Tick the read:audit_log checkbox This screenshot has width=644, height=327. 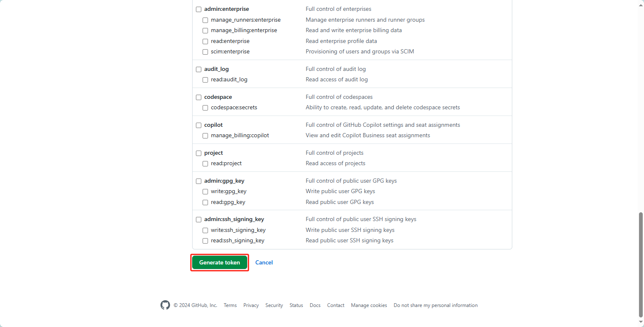[x=205, y=80]
